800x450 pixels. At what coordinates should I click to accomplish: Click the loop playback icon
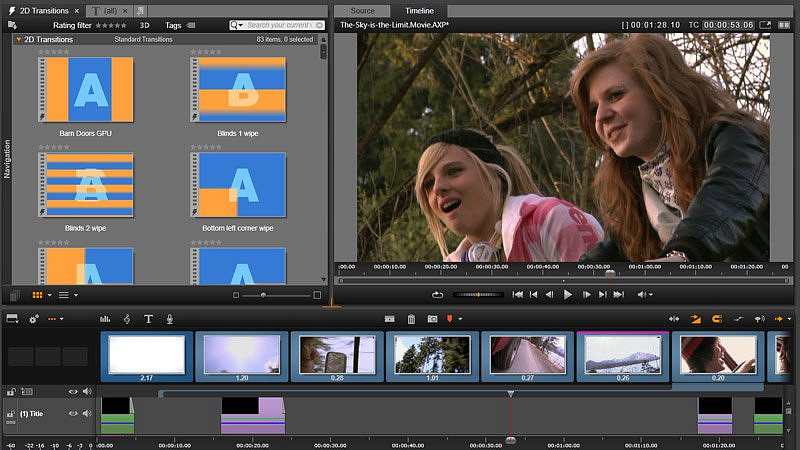point(438,295)
